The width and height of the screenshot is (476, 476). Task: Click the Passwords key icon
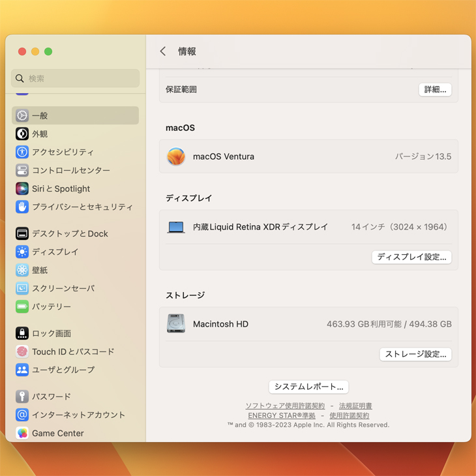(x=22, y=396)
